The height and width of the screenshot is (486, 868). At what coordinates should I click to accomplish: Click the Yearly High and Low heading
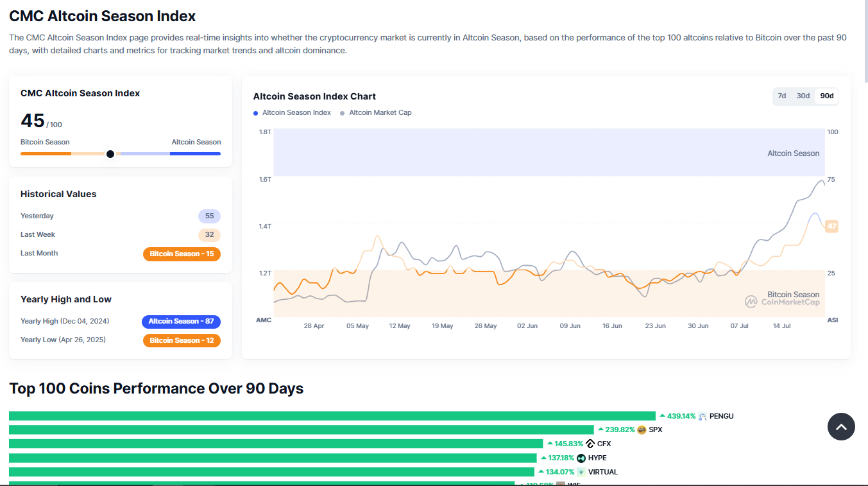(66, 299)
